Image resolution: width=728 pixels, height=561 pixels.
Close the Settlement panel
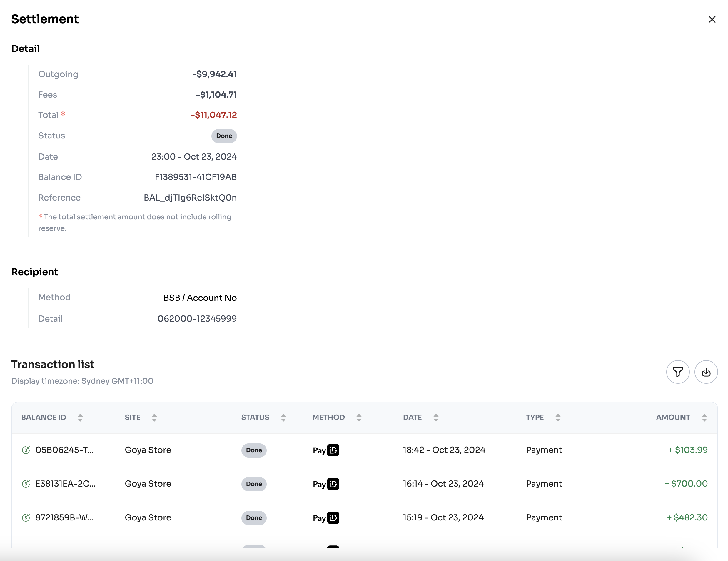712,20
